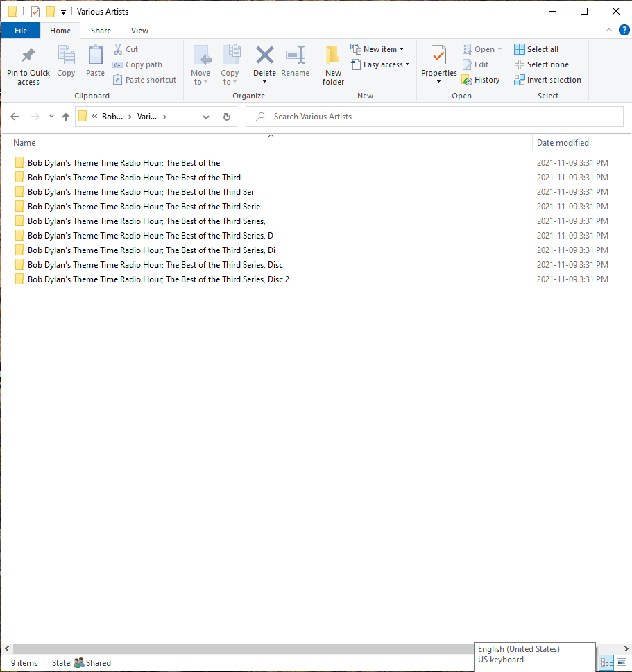Click Select none in the ribbon
This screenshot has width=632, height=672.
coord(541,64)
